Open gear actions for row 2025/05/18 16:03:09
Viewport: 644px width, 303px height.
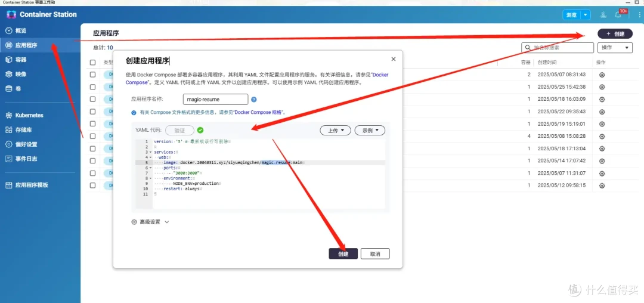coord(602,100)
